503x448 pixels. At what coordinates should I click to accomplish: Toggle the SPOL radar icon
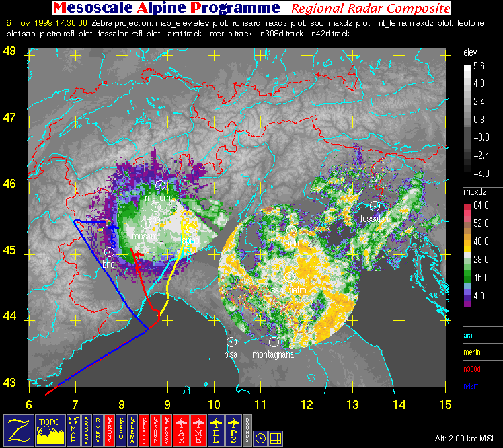pos(121,430)
